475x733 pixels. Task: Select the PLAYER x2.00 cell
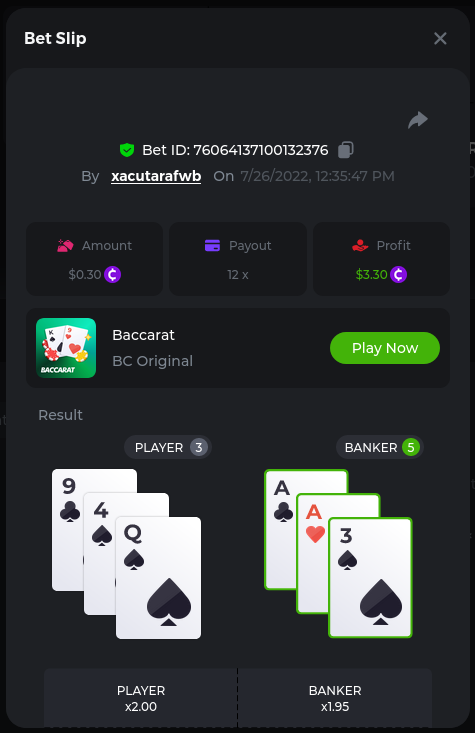tap(141, 698)
